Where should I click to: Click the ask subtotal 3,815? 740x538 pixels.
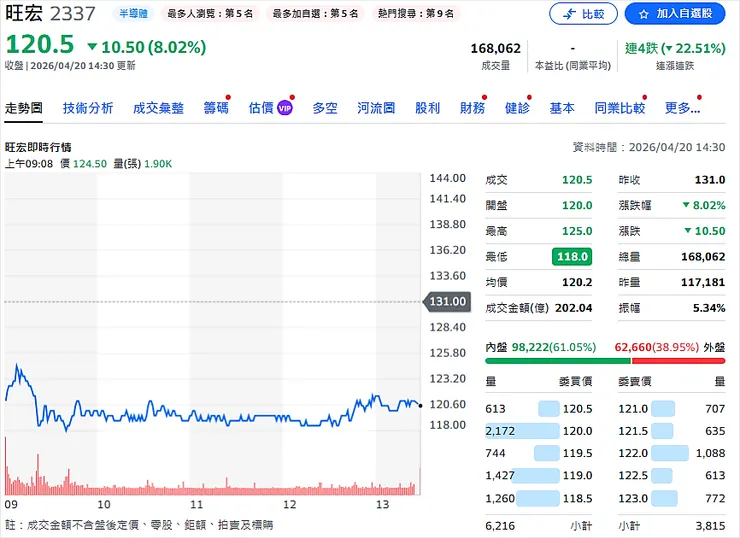point(710,526)
